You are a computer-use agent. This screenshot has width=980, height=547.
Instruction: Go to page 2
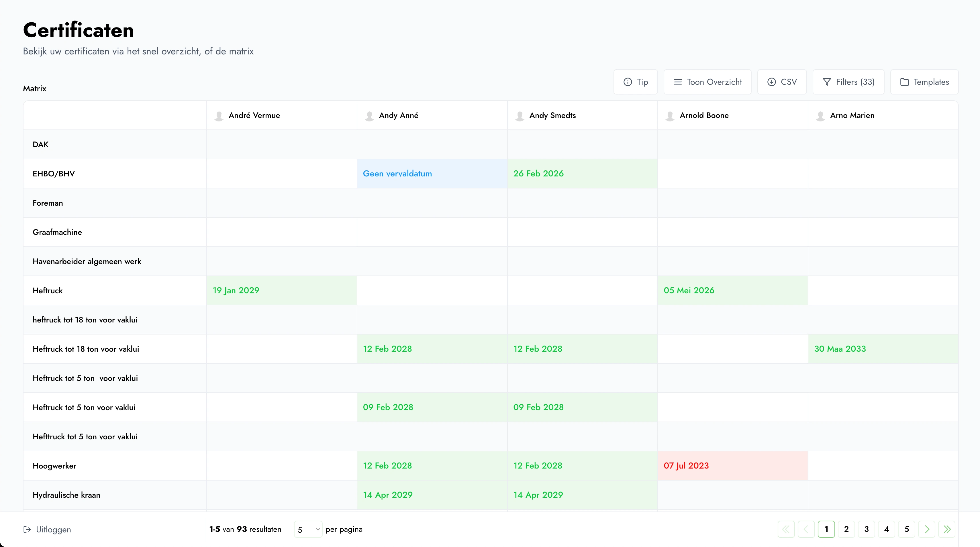(846, 529)
